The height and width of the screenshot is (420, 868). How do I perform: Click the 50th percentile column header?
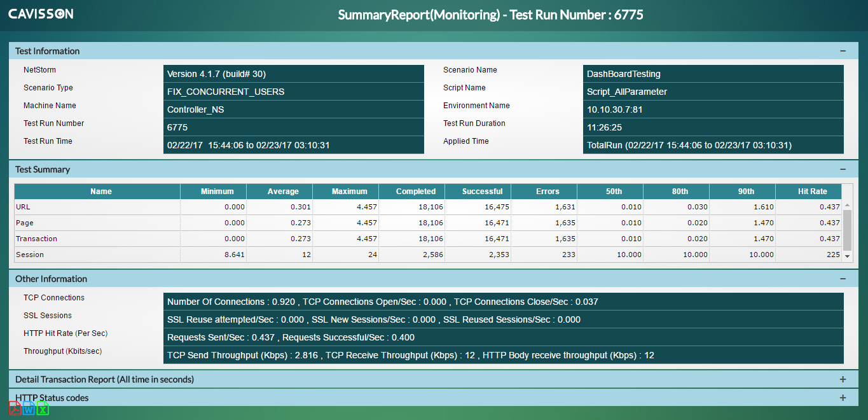pos(610,192)
